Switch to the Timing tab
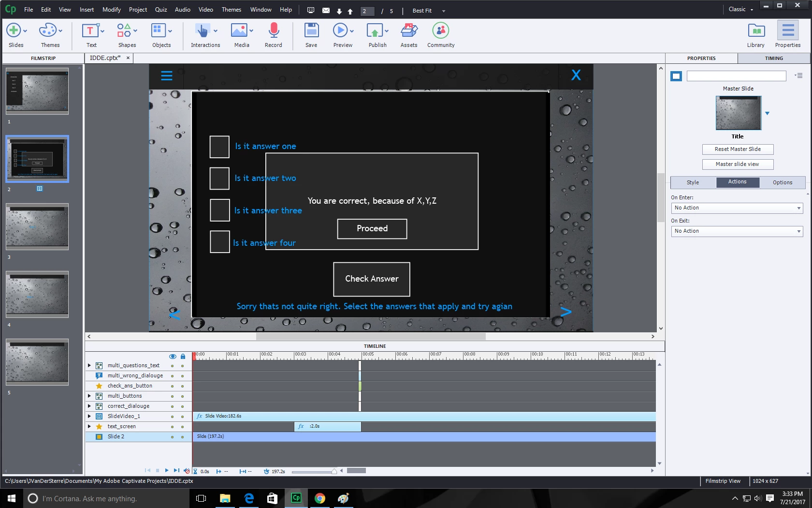This screenshot has height=508, width=812. click(774, 58)
